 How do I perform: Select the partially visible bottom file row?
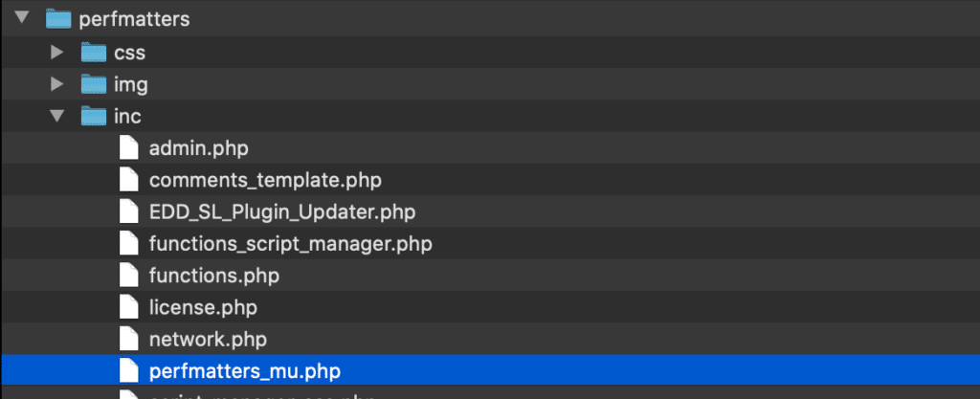pos(490,393)
